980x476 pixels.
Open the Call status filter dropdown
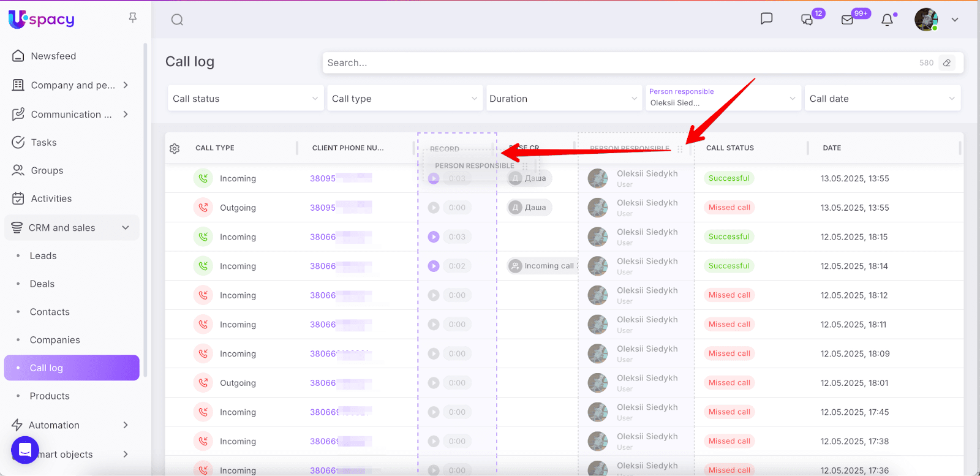(x=245, y=99)
